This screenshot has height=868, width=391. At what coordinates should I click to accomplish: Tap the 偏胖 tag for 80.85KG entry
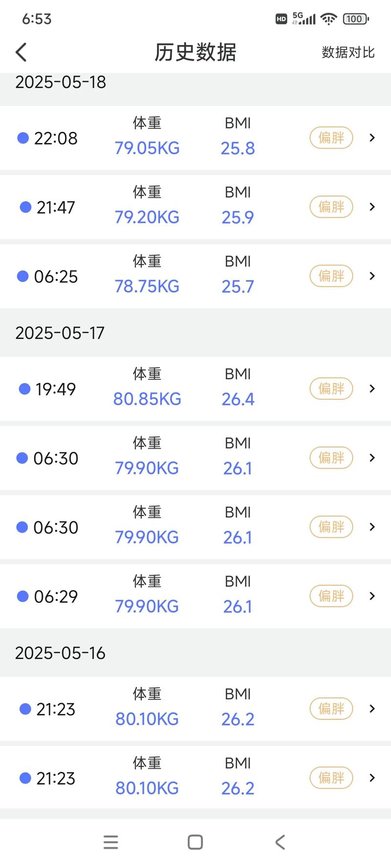(x=331, y=389)
